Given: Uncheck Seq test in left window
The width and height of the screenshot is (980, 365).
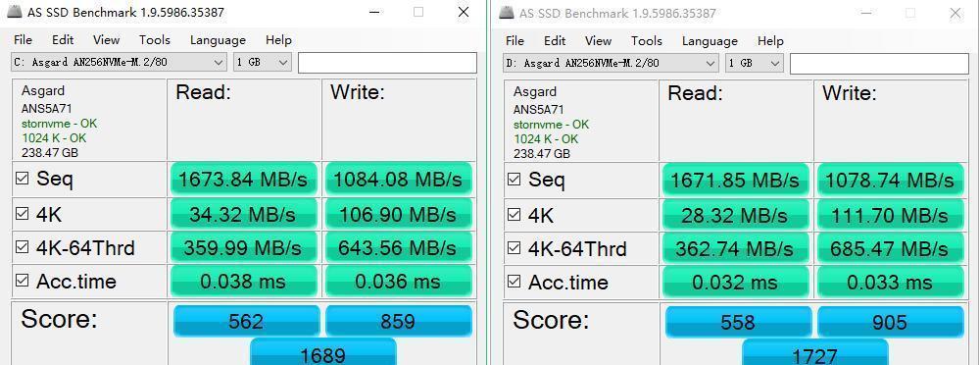Looking at the screenshot, I should (x=23, y=179).
